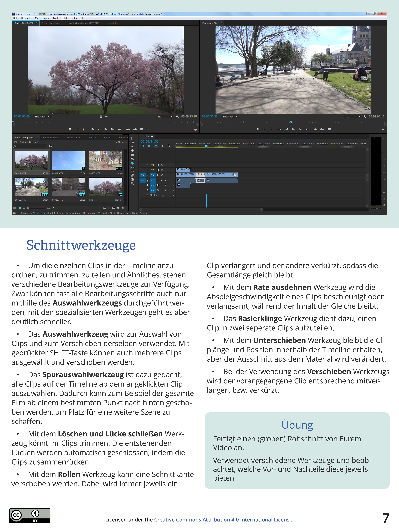The image size is (399, 532).
Task: Open Projekt: Testprojekt panel menu
Action: (38, 138)
